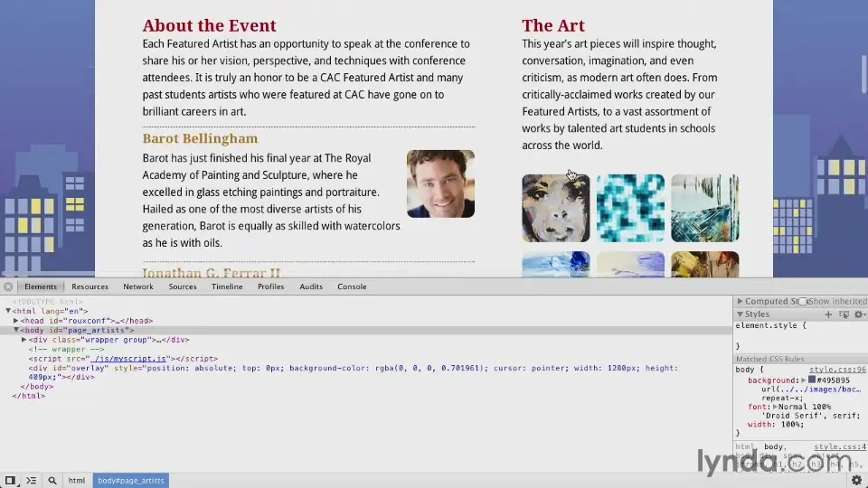Open the myscript.js source link
This screenshot has width=868, height=488.
(127, 359)
